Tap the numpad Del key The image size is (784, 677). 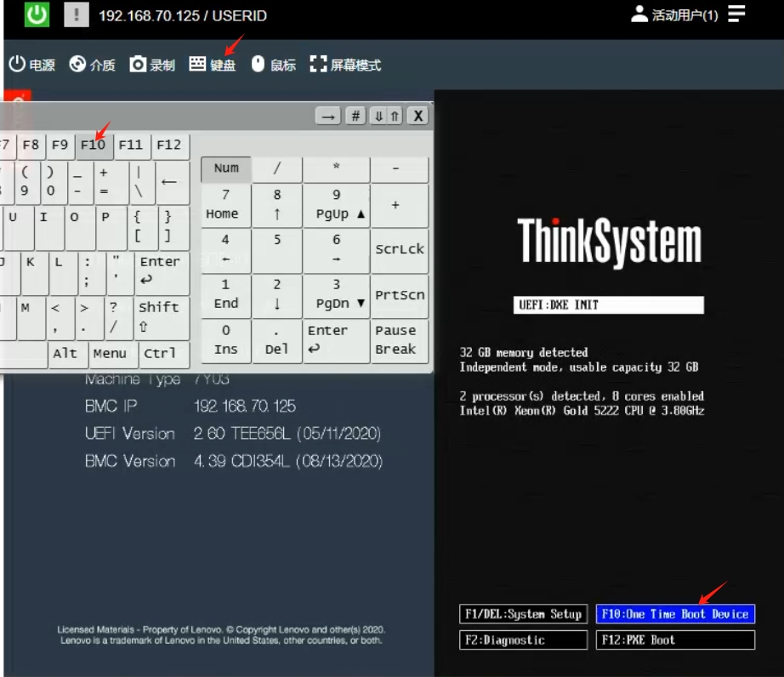click(x=277, y=341)
